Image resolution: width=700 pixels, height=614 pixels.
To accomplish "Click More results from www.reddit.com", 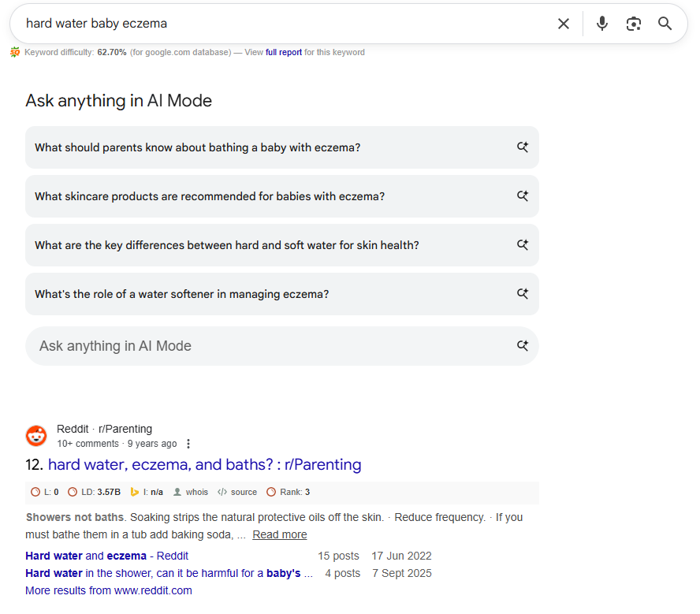I will click(x=109, y=591).
